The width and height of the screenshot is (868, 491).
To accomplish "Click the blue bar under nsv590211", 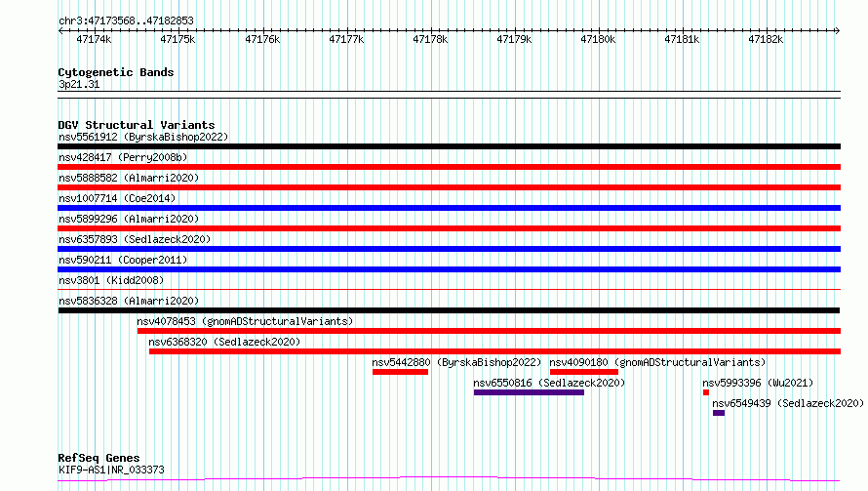I will pyautogui.click(x=449, y=269).
